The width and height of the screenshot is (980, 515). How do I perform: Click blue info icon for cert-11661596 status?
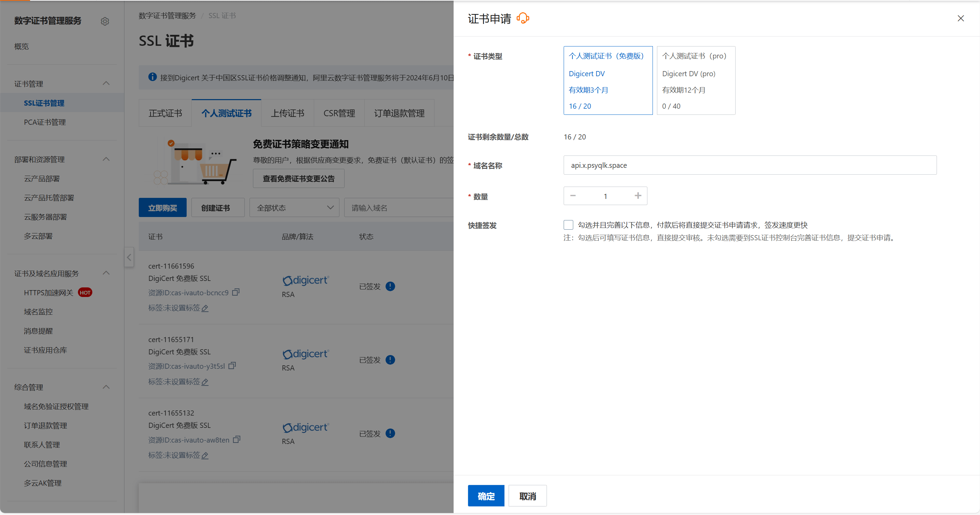coord(390,286)
